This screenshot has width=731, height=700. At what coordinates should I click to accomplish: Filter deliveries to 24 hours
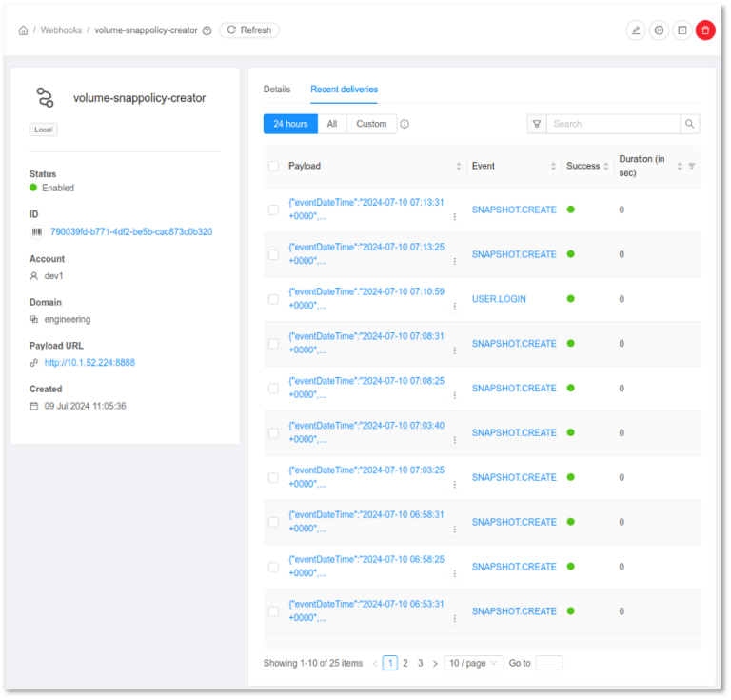coord(290,124)
